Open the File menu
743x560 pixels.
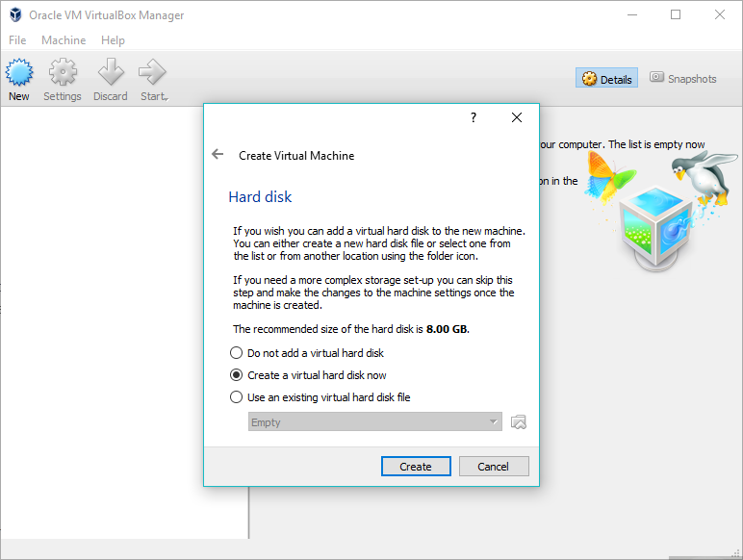point(17,40)
